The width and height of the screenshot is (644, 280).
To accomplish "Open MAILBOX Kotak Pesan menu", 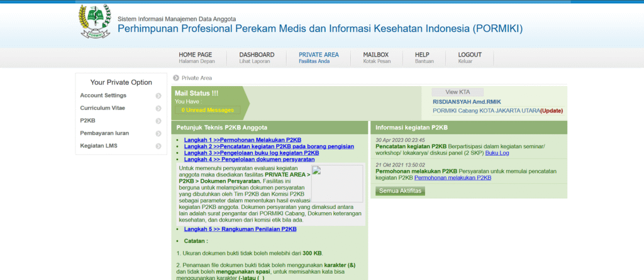I will [376, 58].
